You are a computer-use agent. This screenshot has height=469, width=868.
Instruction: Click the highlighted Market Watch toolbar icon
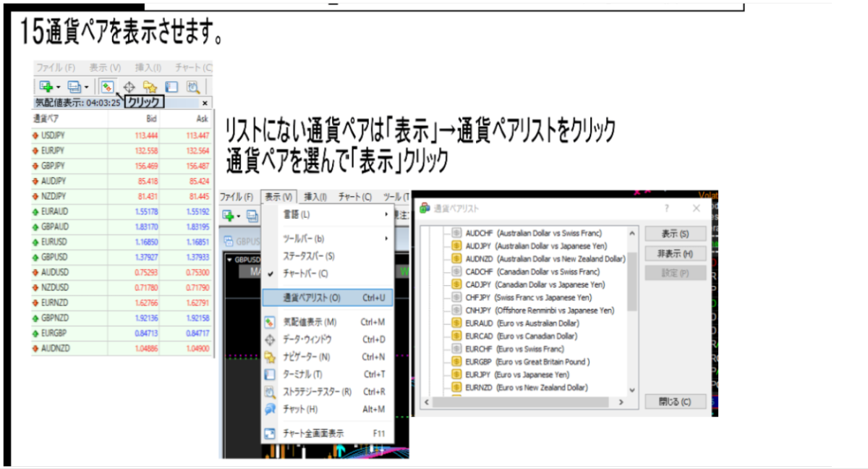[x=108, y=87]
